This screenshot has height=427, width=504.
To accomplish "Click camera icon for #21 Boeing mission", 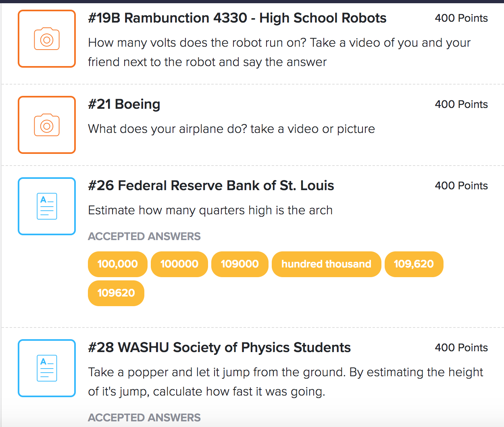I will click(x=47, y=125).
